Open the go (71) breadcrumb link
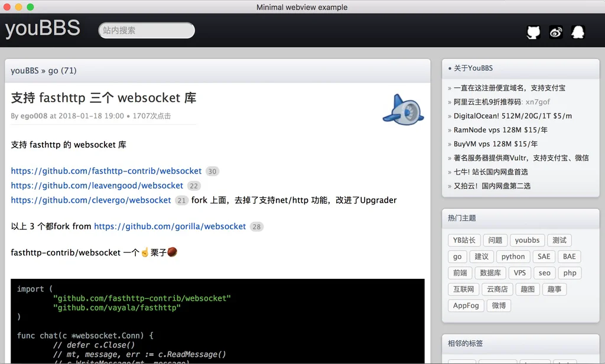This screenshot has height=364, width=605. click(62, 71)
